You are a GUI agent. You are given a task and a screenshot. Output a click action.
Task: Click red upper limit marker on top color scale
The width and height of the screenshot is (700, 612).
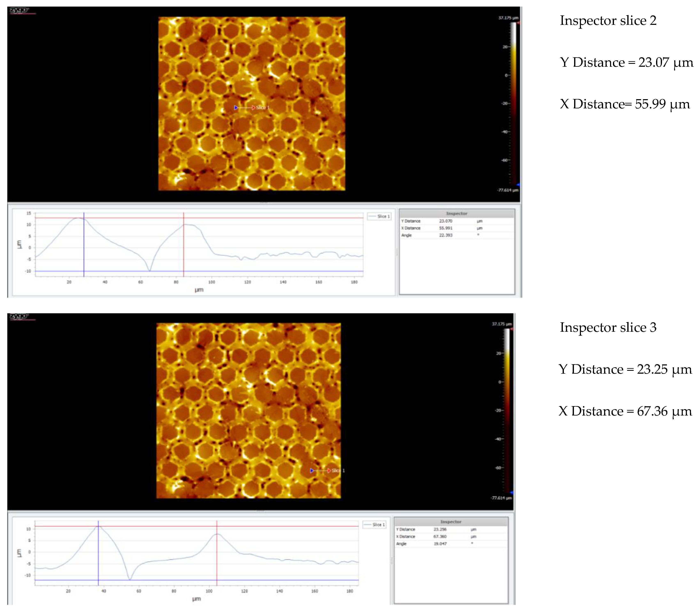[518, 23]
